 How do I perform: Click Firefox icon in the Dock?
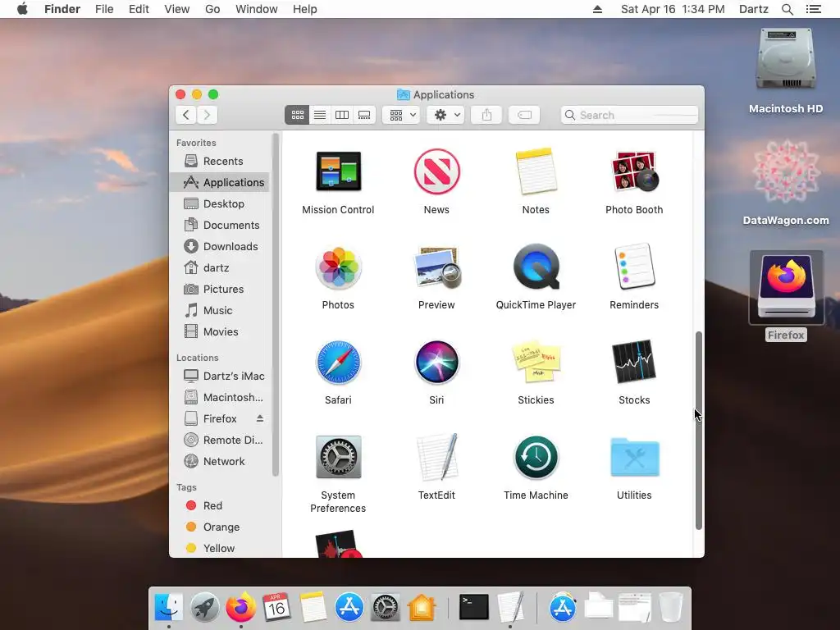tap(240, 608)
